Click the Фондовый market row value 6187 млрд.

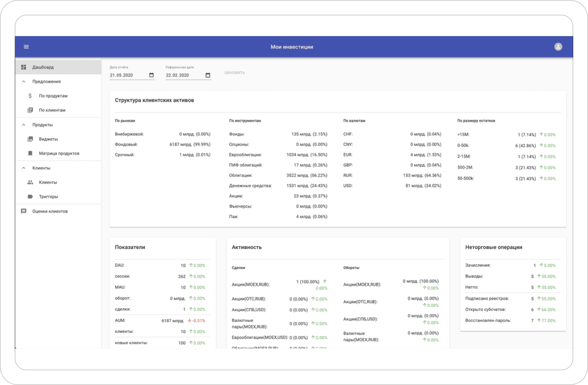pyautogui.click(x=190, y=144)
